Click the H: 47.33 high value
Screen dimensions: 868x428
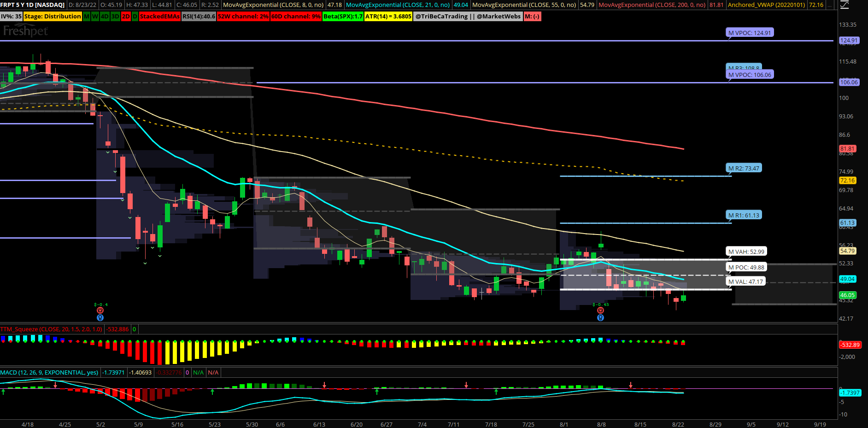[x=137, y=5]
